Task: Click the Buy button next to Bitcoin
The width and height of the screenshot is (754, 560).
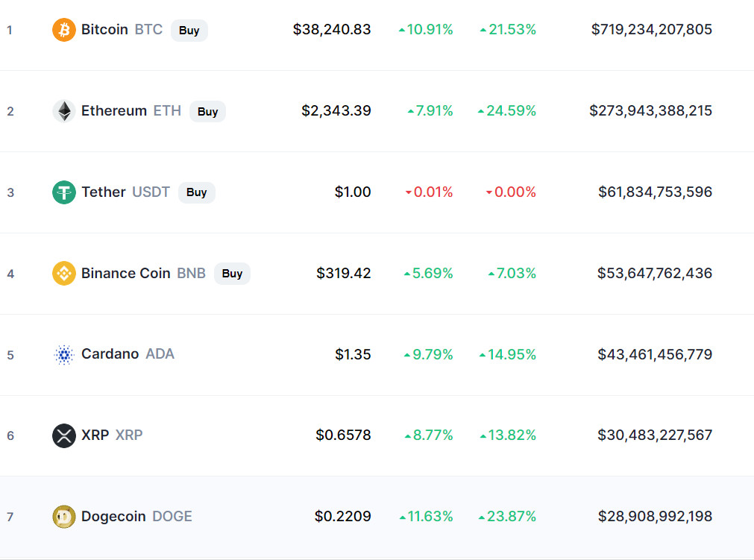Action: pyautogui.click(x=189, y=31)
